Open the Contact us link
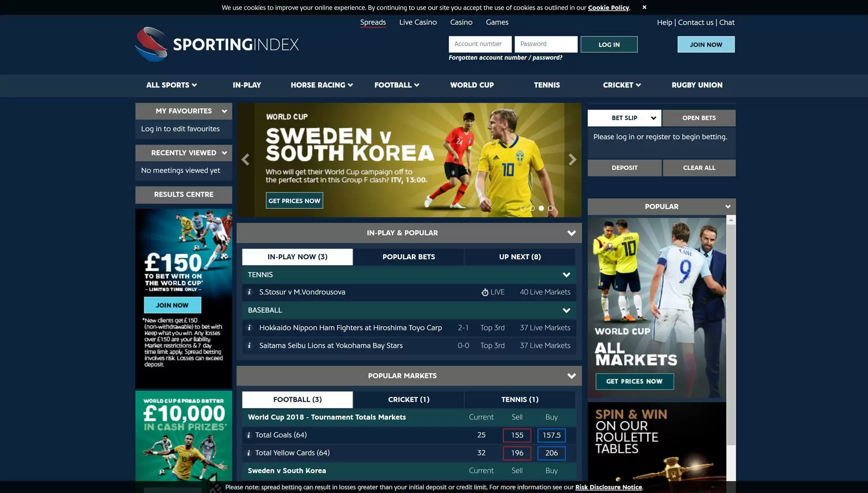Screen dimensions: 868x493 [x=695, y=22]
